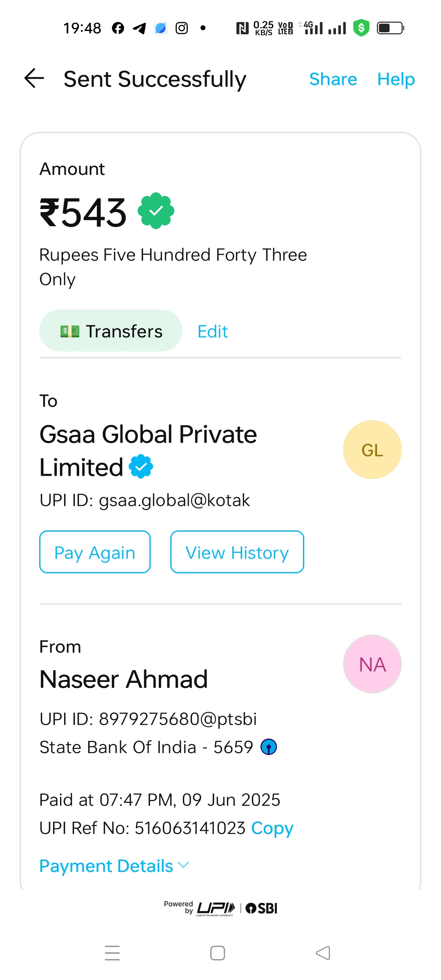This screenshot has width=441, height=980.
Task: Tap the green dollar shield status icon
Action: [361, 28]
